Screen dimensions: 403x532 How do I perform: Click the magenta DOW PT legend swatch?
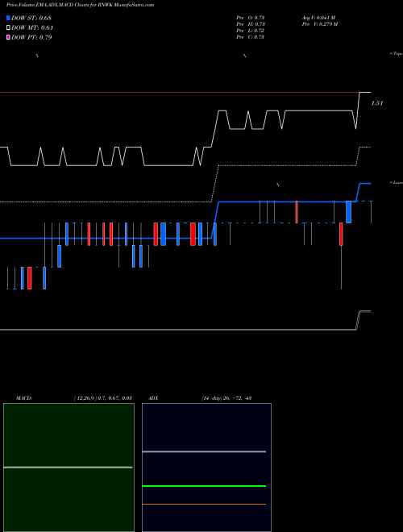[x=8, y=37]
